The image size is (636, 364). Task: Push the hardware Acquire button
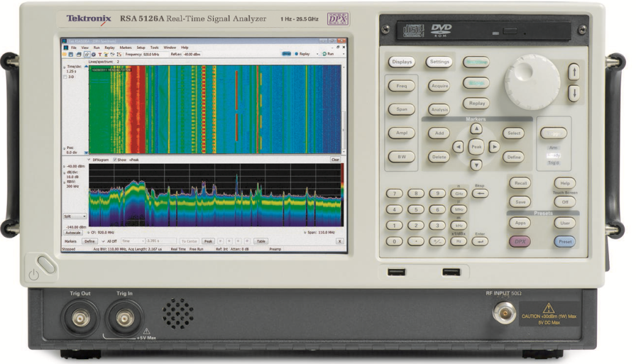(440, 86)
